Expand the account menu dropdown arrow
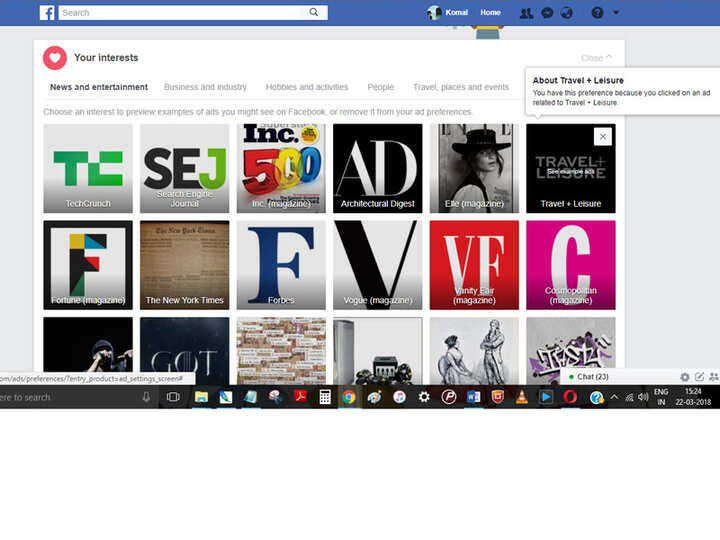Viewport: 720px width, 540px height. point(616,13)
